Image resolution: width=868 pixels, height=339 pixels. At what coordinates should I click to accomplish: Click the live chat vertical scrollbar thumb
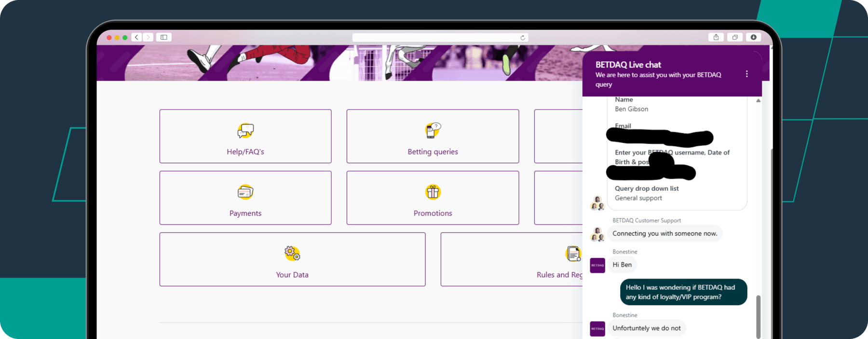pos(758,317)
